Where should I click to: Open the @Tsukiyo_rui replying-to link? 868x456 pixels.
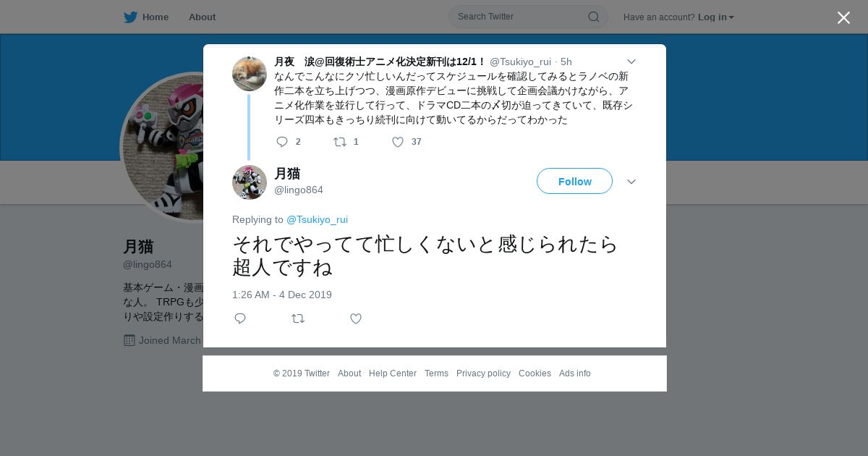317,219
